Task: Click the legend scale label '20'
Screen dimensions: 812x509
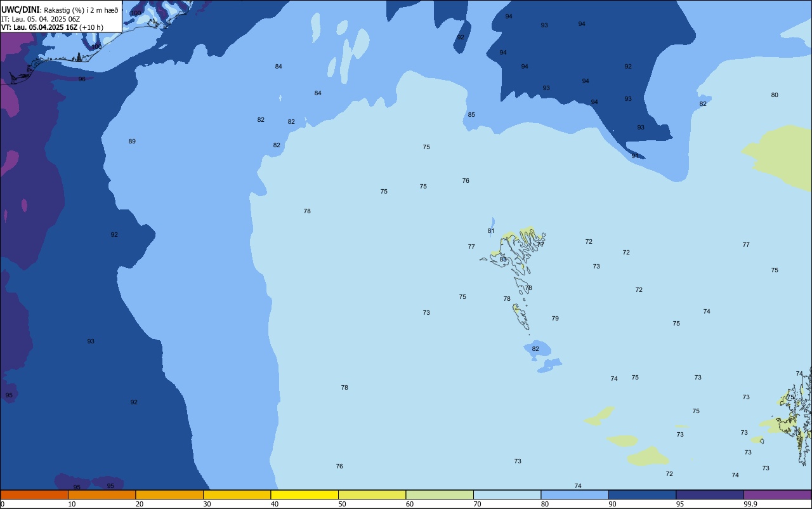Action: (139, 504)
